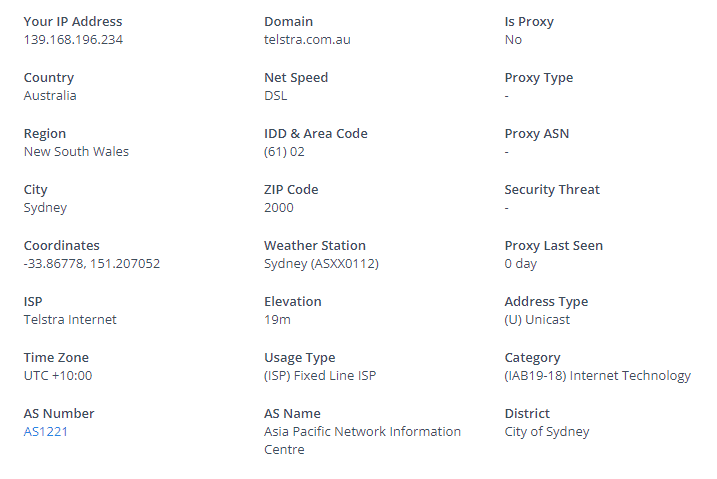Click the IP address 139.168.196.234
The width and height of the screenshot is (717, 479).
73,40
